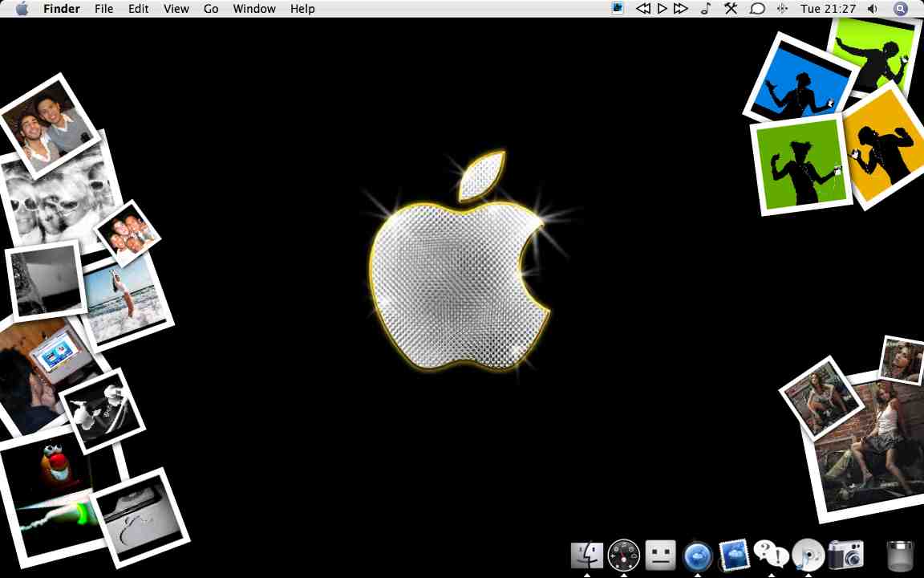Open the Edit menu
The width and height of the screenshot is (924, 578).
pyautogui.click(x=139, y=9)
